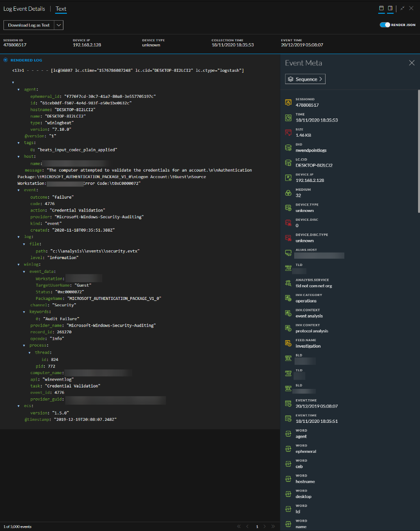The image size is (420, 531).
Task: Click the alias.host meta icon
Action: (288, 253)
